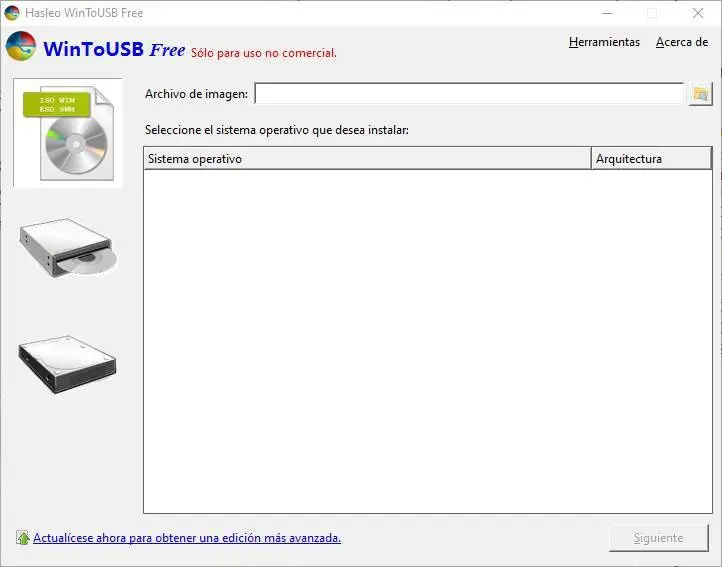The width and height of the screenshot is (722, 567).
Task: Click the WinToUSB globe logo in header
Action: [21, 46]
